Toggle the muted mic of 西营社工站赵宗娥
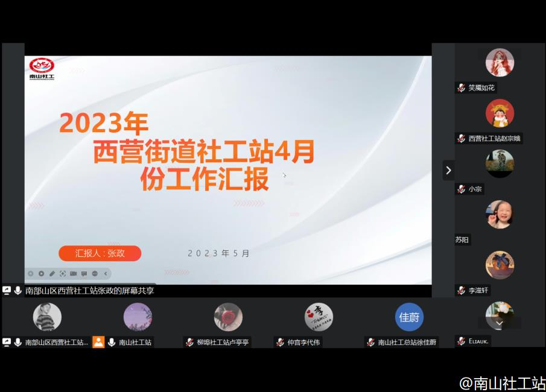Image resolution: width=546 pixels, height=392 pixels. click(461, 139)
